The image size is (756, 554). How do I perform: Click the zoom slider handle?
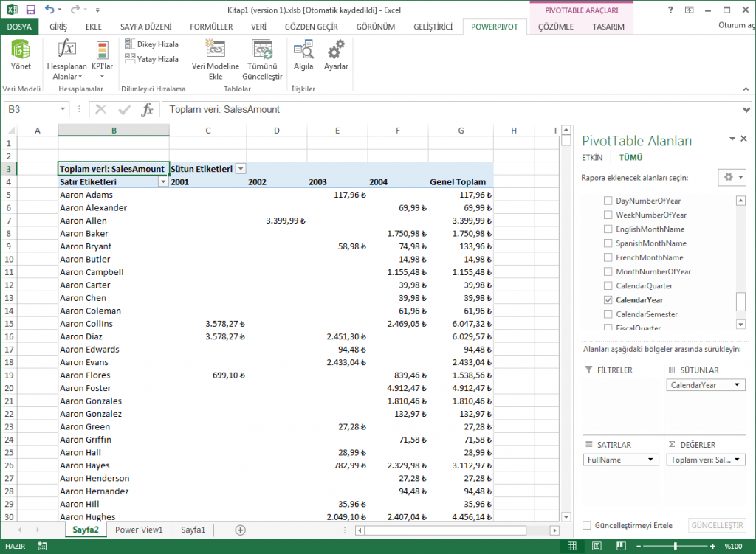tap(676, 547)
